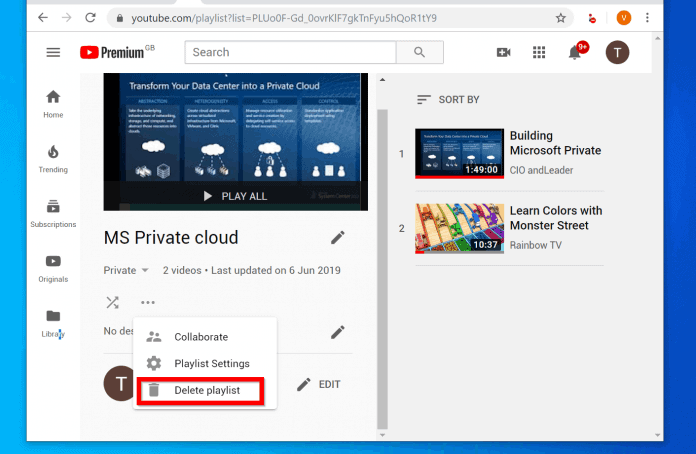Open the CIO andLeader channel

pos(541,170)
